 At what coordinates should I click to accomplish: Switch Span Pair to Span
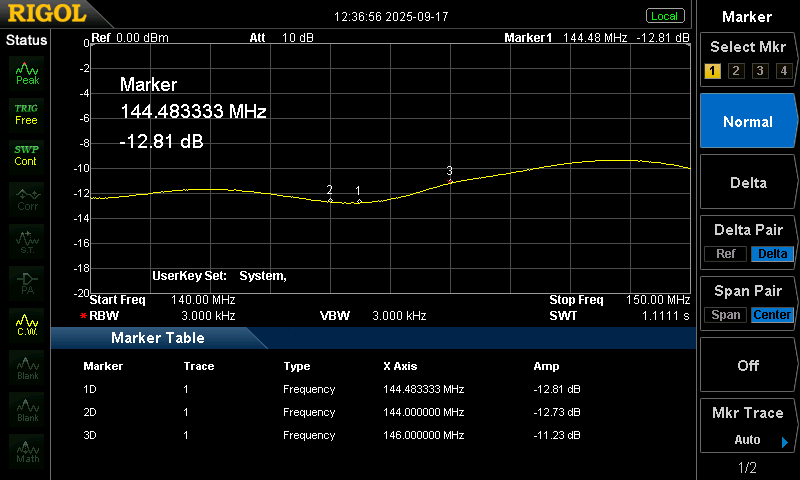coord(726,315)
